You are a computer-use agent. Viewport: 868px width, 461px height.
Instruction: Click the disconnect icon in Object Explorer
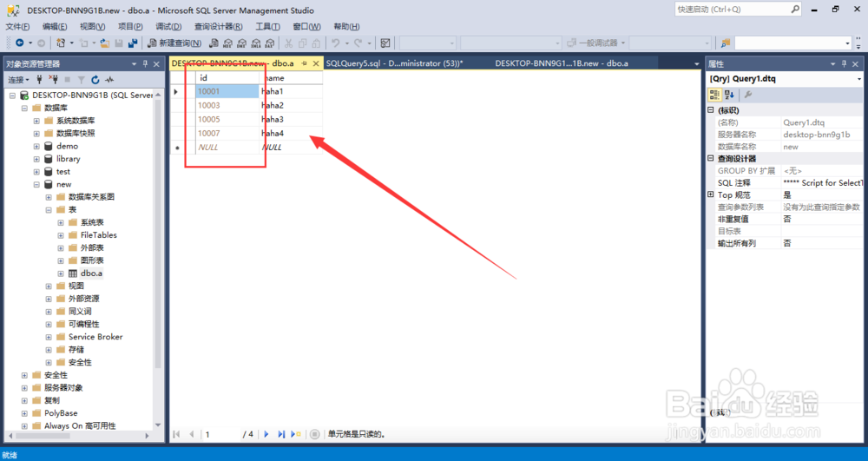click(x=53, y=80)
